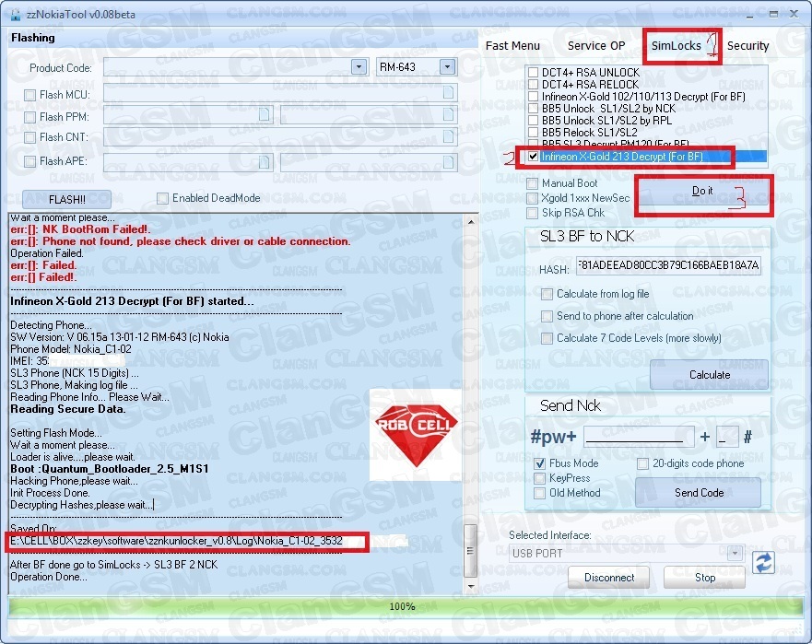This screenshot has height=644, width=812.
Task: Open file browser in first Flash PPM field
Action: tap(265, 114)
